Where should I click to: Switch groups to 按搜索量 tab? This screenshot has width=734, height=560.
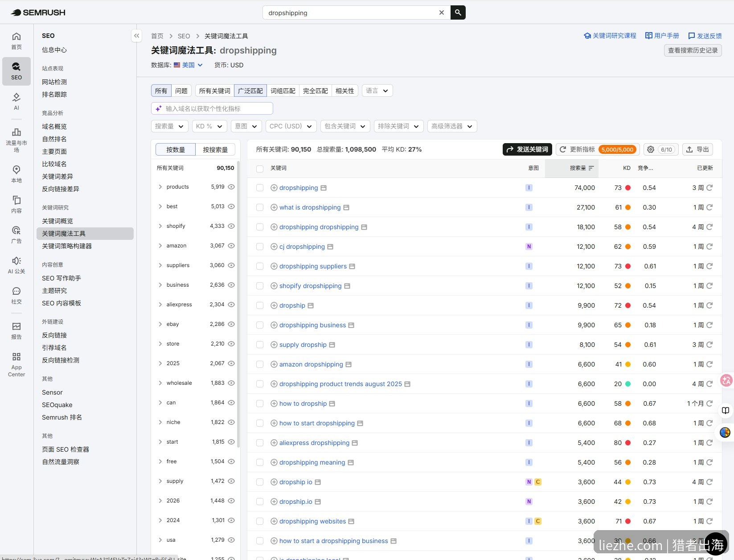pyautogui.click(x=215, y=149)
